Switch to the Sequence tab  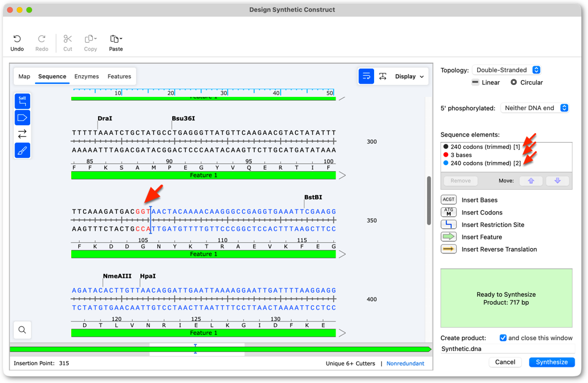click(x=52, y=76)
